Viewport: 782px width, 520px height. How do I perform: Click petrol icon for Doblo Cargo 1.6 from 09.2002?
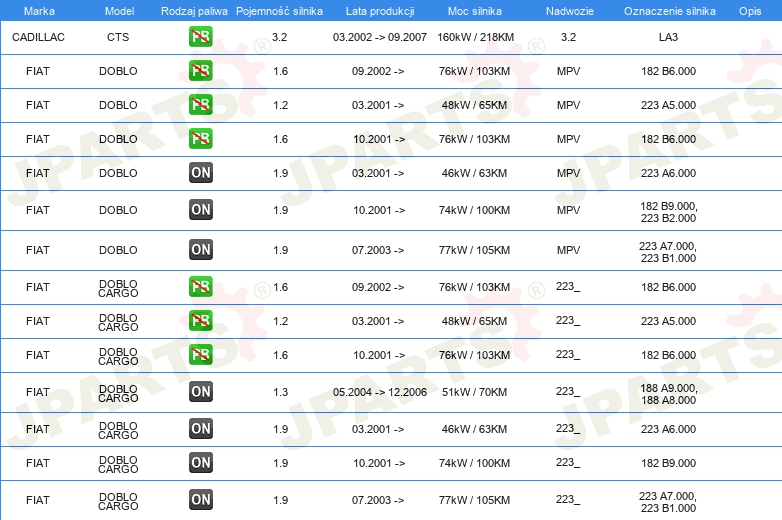200,287
